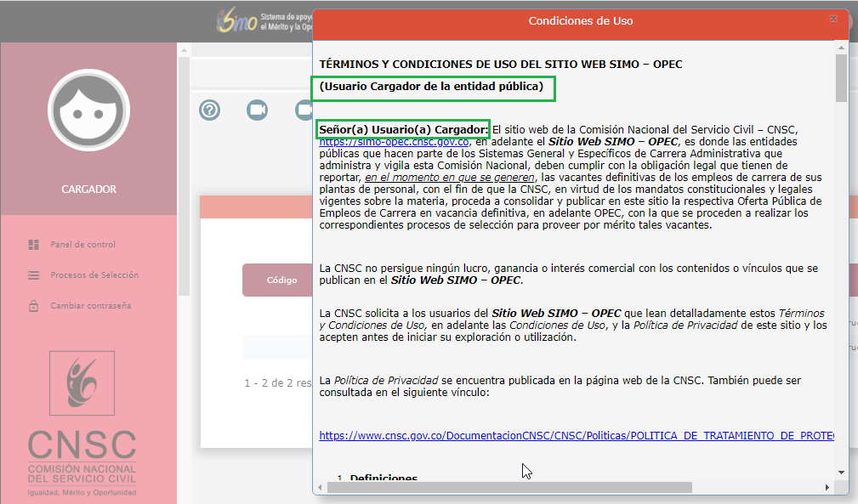This screenshot has height=504, width=858.
Task: Go to Procesos de Selección in sidebar
Action: click(94, 275)
